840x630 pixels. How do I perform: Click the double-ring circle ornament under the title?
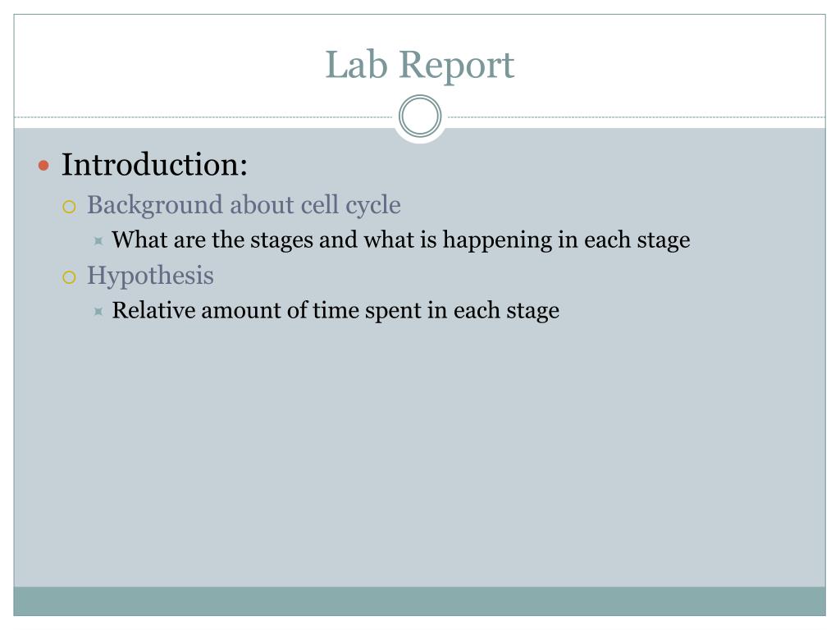(420, 116)
